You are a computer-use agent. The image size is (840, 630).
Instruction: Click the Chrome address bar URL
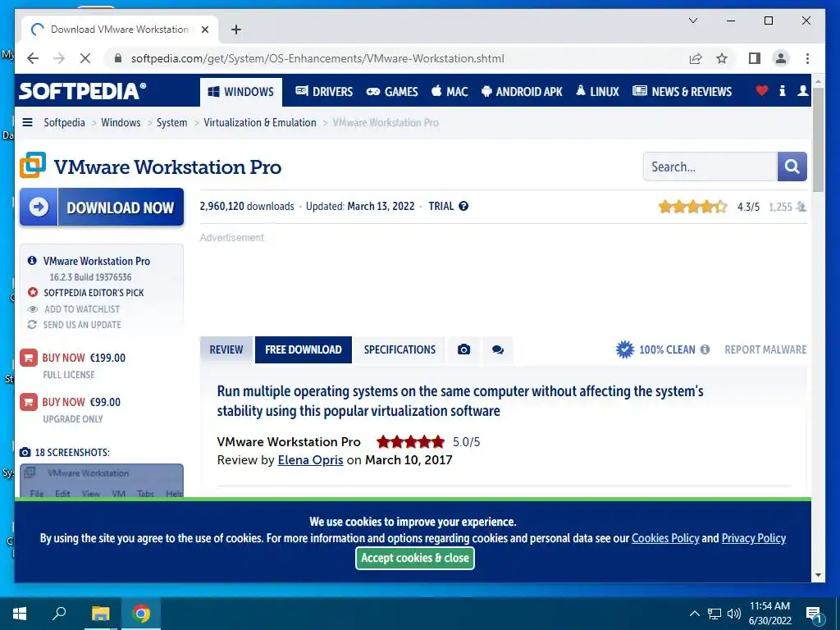317,58
